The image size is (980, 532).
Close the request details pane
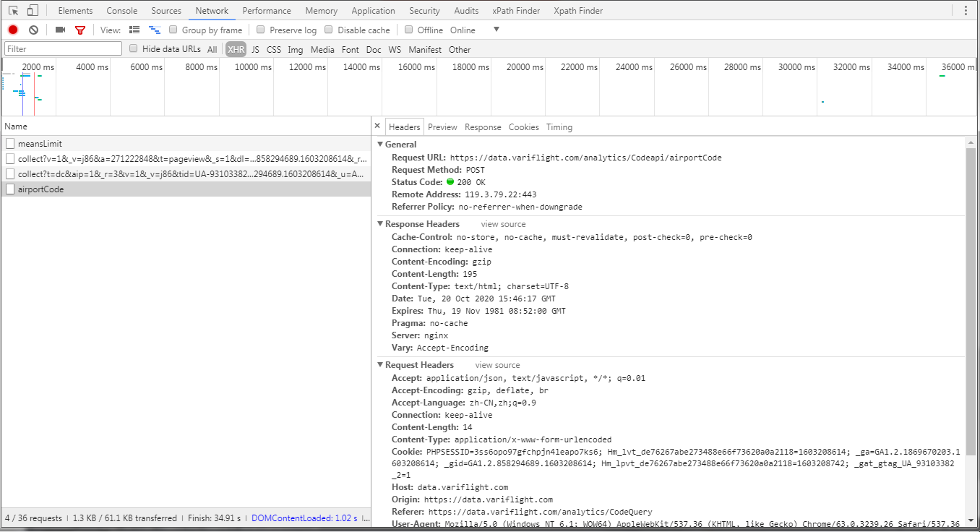[x=377, y=126]
